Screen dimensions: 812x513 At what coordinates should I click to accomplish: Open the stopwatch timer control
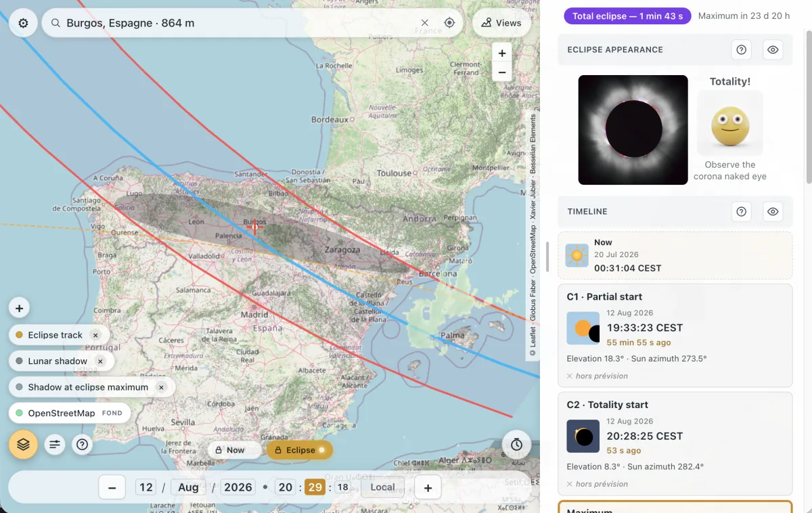tap(516, 445)
